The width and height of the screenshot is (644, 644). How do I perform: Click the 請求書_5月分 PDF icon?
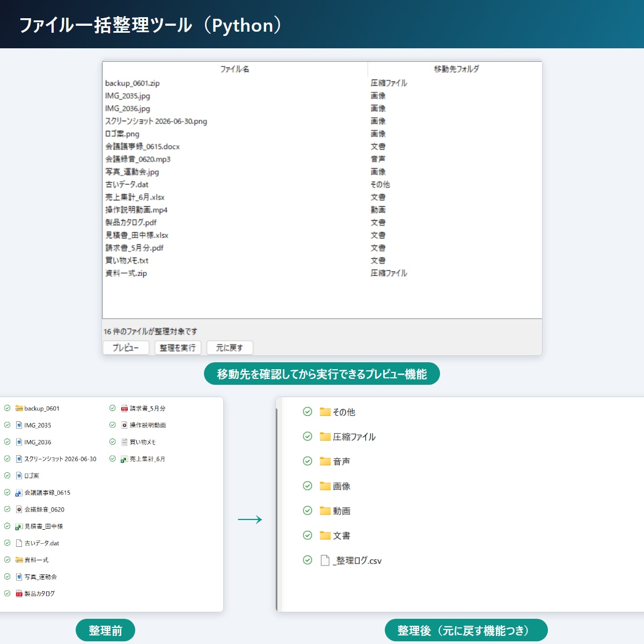coord(125,408)
